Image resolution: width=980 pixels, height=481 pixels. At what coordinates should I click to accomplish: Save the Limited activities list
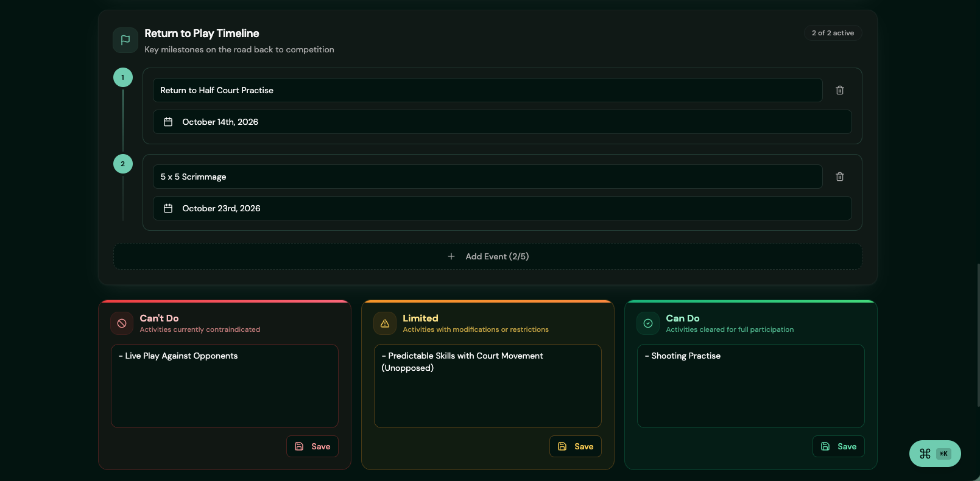coord(576,446)
